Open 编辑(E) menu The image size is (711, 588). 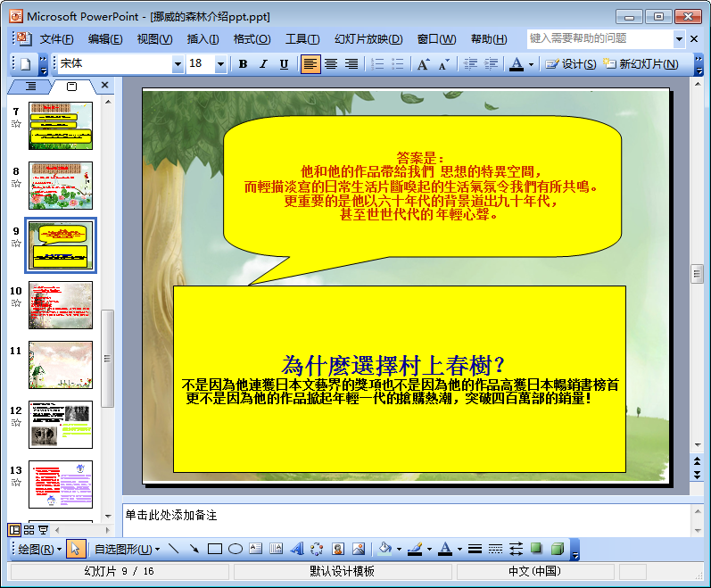coord(105,39)
